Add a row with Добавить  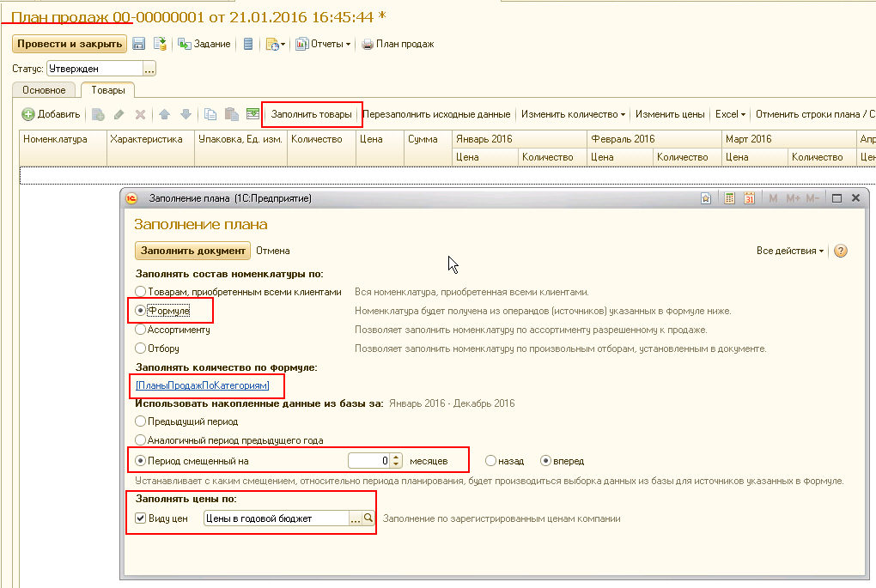click(51, 114)
